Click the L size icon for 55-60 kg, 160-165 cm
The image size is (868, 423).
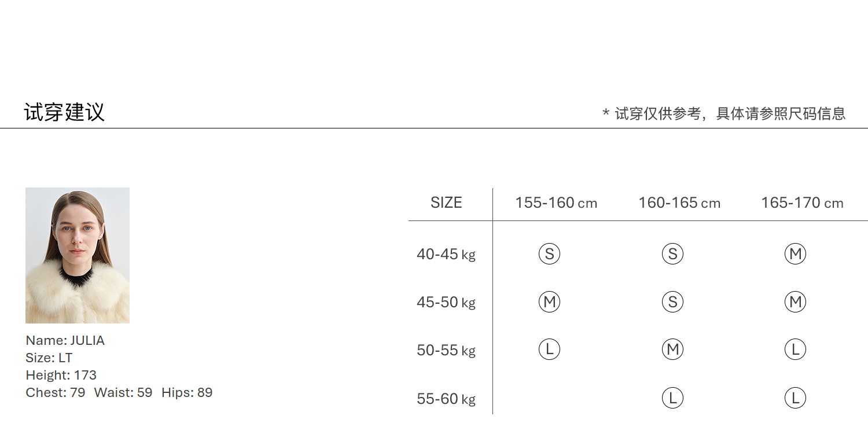[x=672, y=398]
